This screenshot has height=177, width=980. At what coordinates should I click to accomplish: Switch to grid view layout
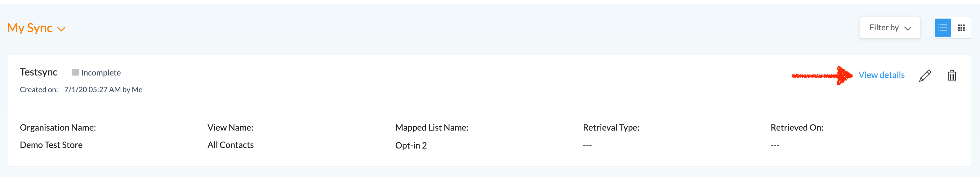(x=961, y=28)
